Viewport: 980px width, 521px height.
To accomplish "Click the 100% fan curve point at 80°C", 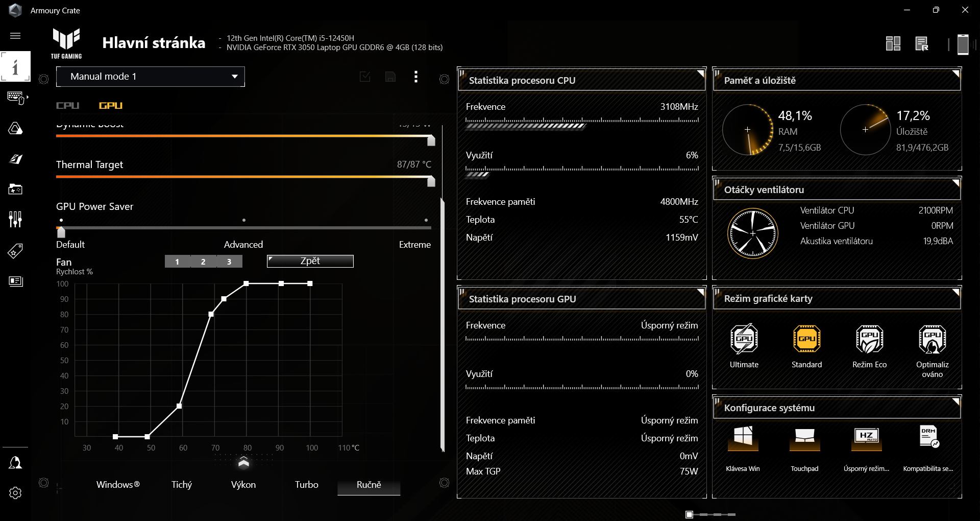I will (246, 283).
